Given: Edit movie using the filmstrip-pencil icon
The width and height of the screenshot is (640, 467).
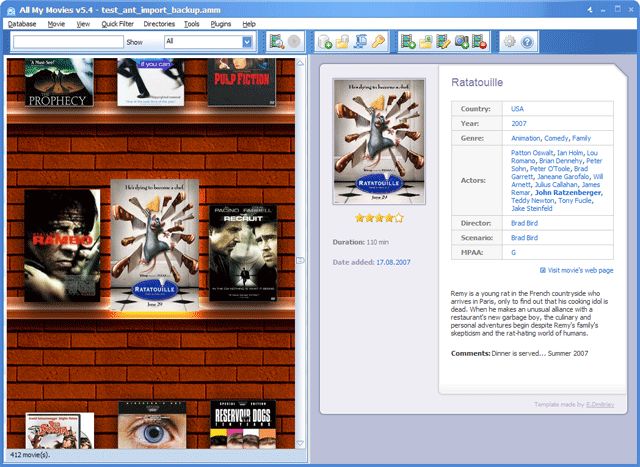Looking at the screenshot, I should coord(443,42).
